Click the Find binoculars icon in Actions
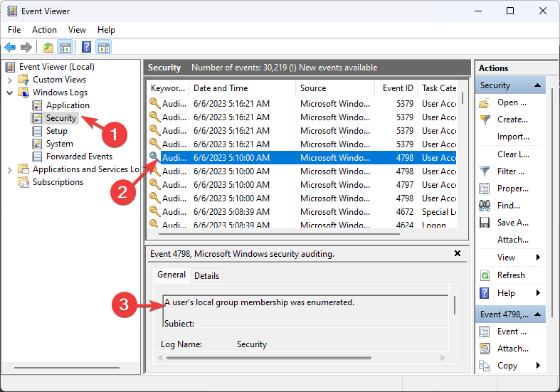The image size is (560, 392). 485,206
